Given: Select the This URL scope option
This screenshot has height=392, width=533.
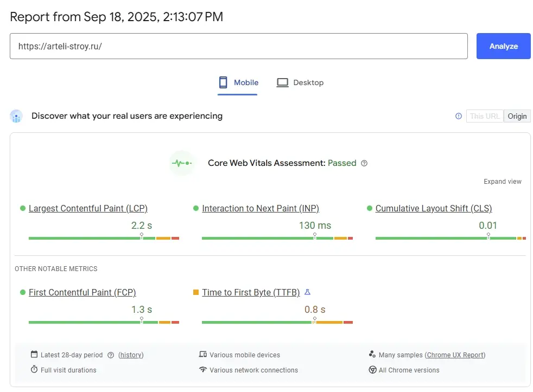Looking at the screenshot, I should [485, 115].
